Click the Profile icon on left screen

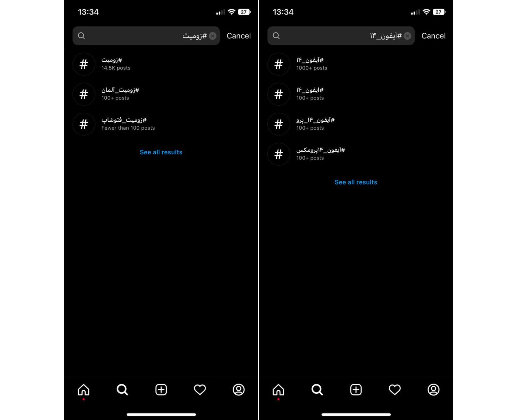(238, 389)
